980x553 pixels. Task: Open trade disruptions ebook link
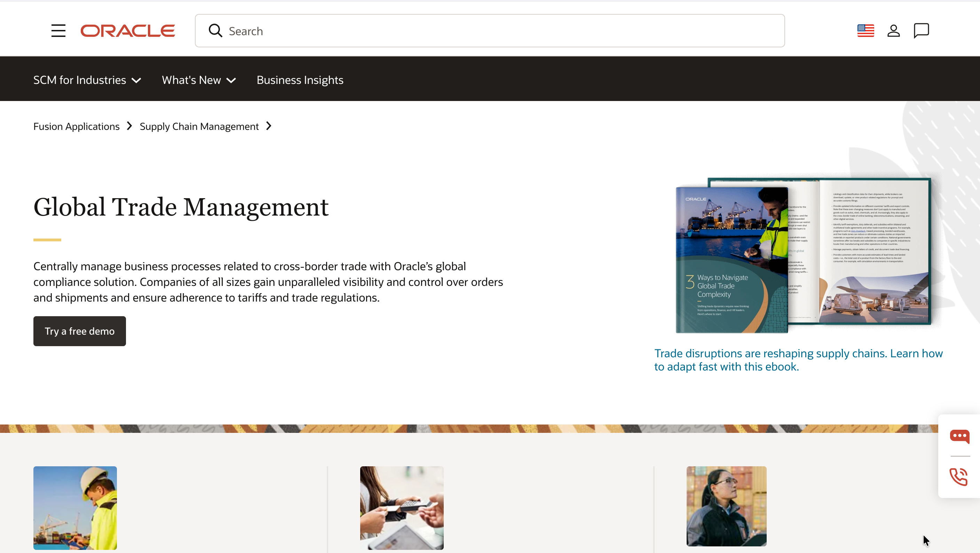tap(798, 360)
